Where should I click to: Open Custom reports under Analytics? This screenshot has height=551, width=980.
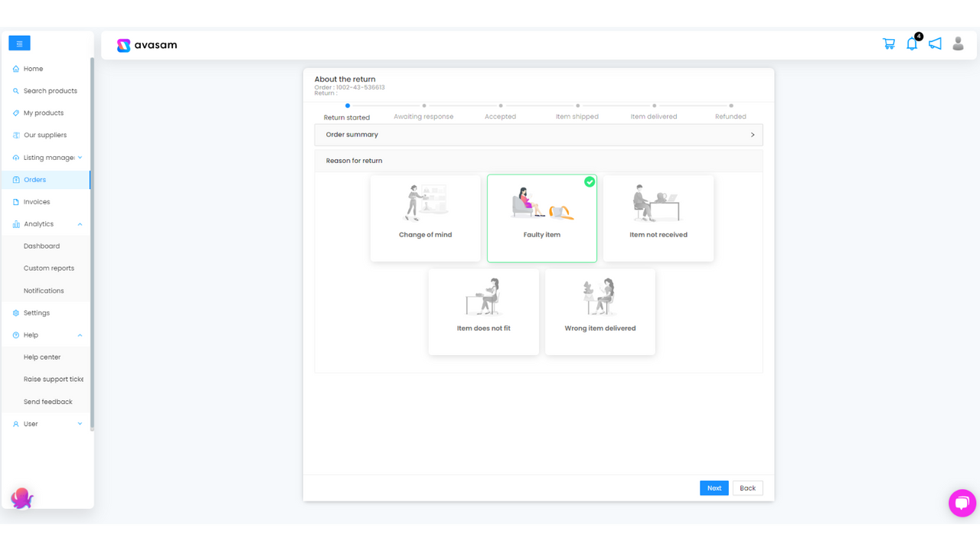(48, 268)
